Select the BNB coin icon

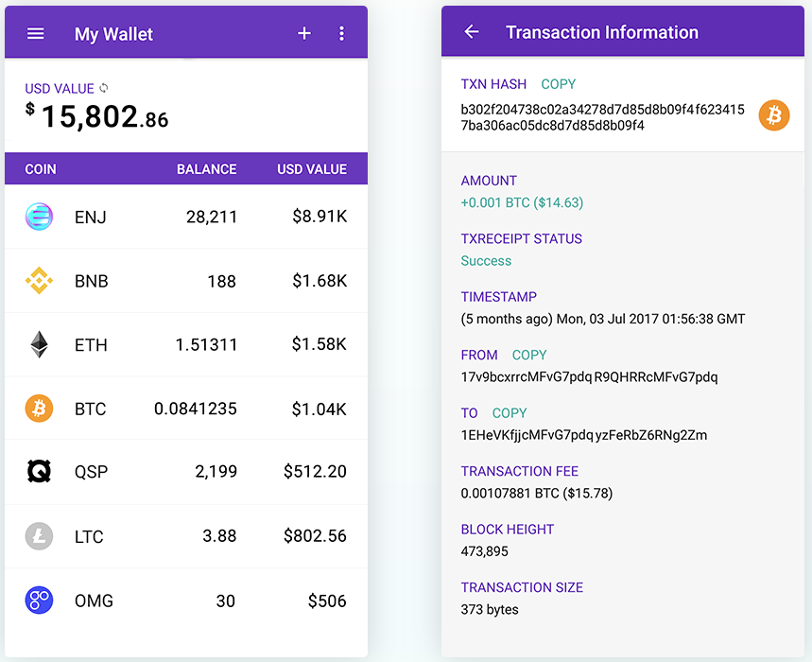[x=39, y=281]
